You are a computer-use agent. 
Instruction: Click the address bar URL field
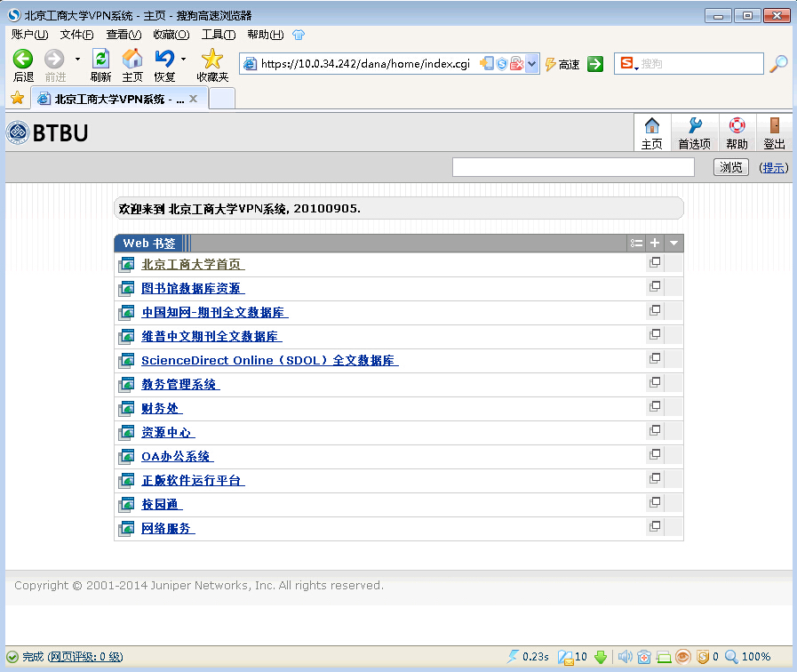click(365, 63)
